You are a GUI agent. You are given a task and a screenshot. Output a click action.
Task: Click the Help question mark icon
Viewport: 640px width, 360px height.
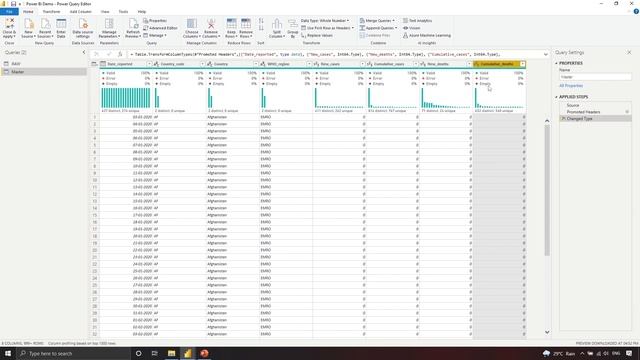636,11
